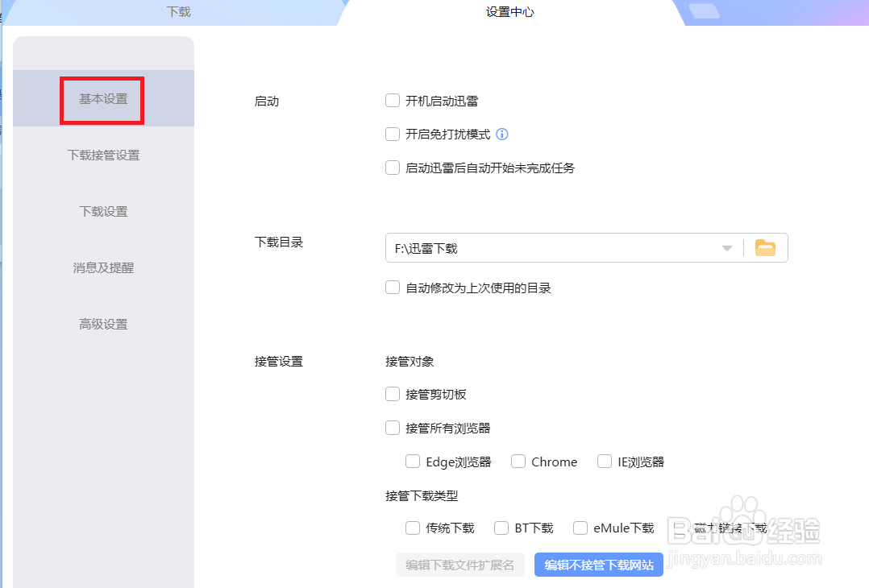Check 接管剪切板 option
Viewport: 869px width, 588px height.
pyautogui.click(x=393, y=394)
